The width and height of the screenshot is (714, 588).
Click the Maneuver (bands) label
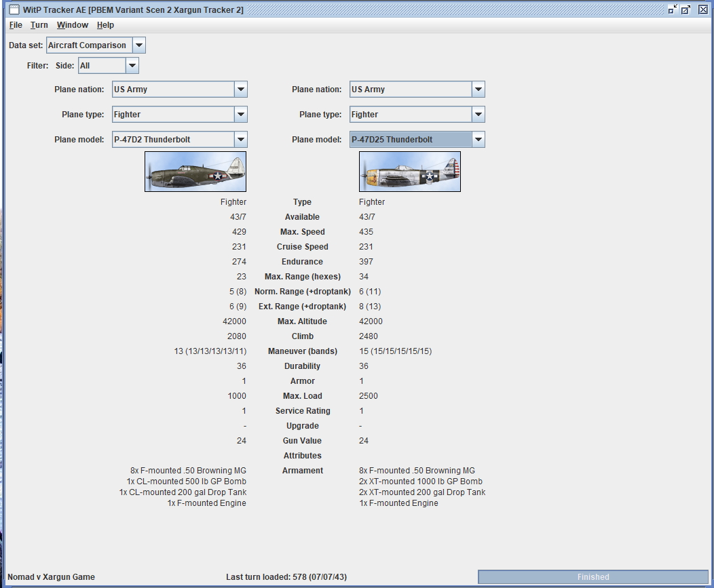click(302, 351)
